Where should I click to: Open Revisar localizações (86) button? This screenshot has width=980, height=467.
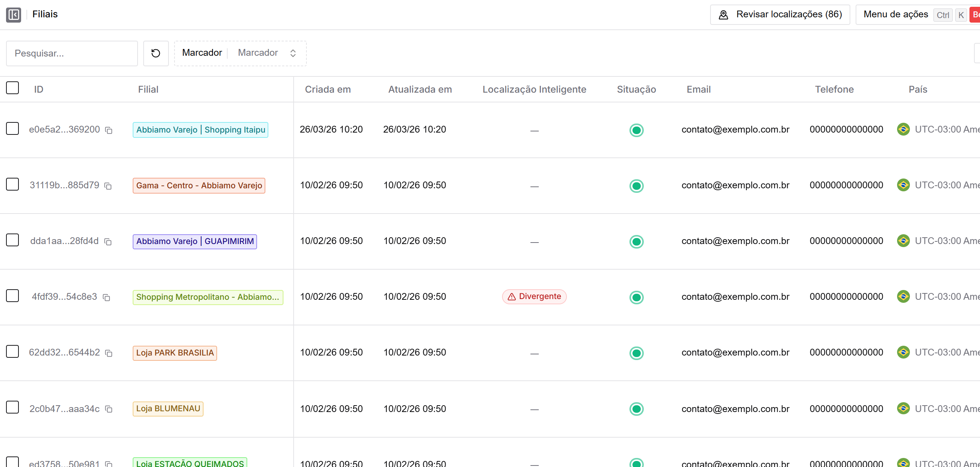tap(780, 15)
